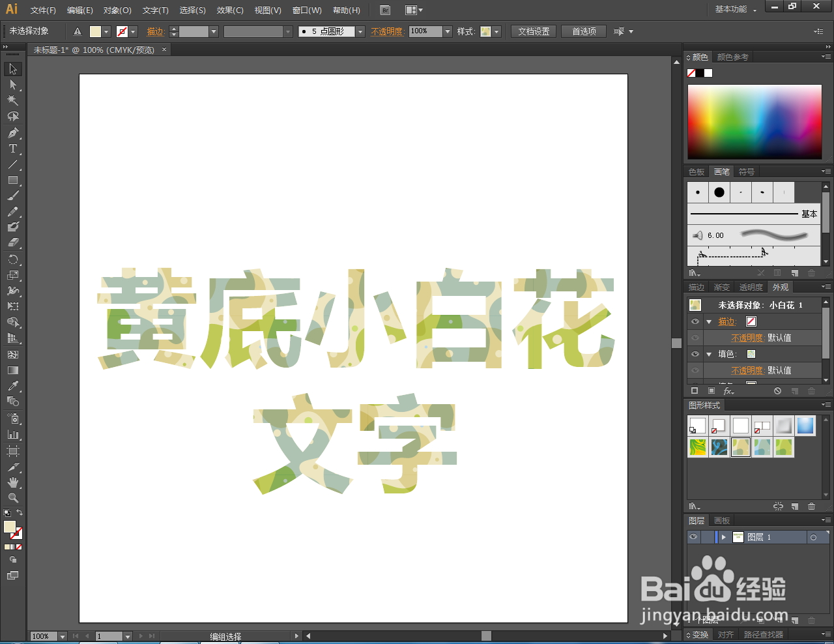
Task: Pick the Hand tool
Action: [13, 484]
